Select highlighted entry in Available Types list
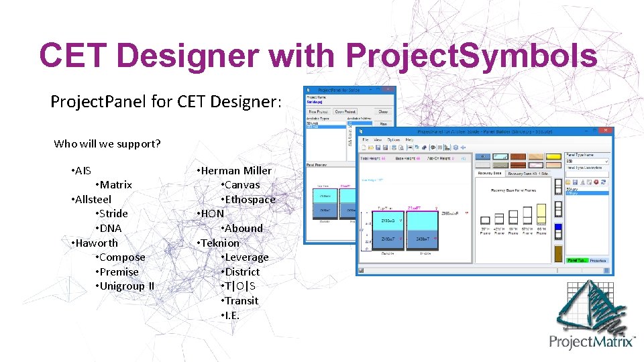Viewport: 644px width, 362px height. click(327, 127)
